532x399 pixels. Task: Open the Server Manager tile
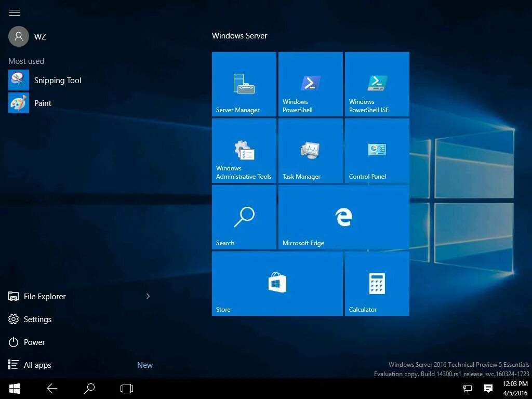[244, 84]
